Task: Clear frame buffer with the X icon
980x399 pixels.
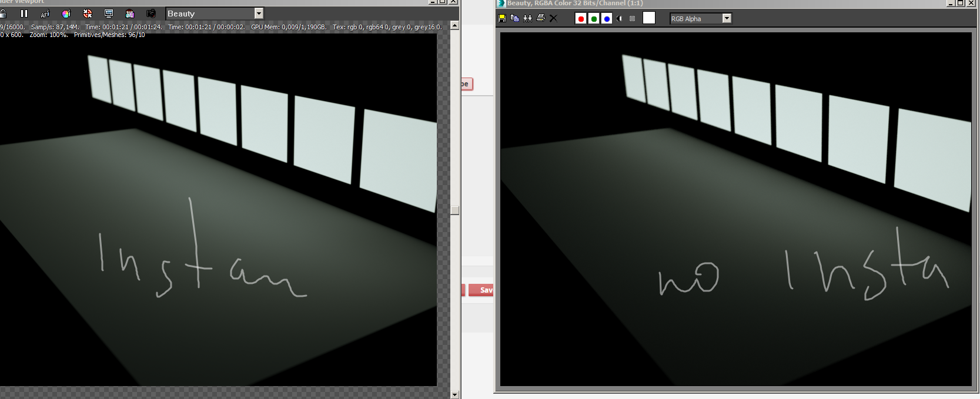Action: tap(553, 18)
